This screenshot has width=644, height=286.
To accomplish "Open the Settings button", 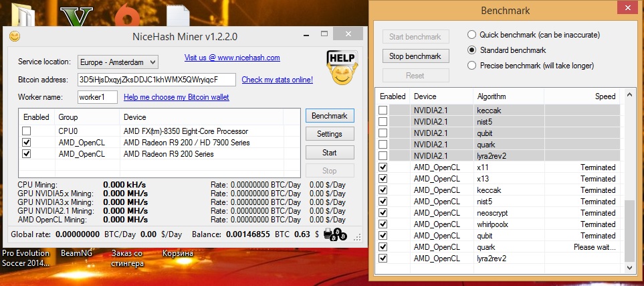I will (330, 134).
